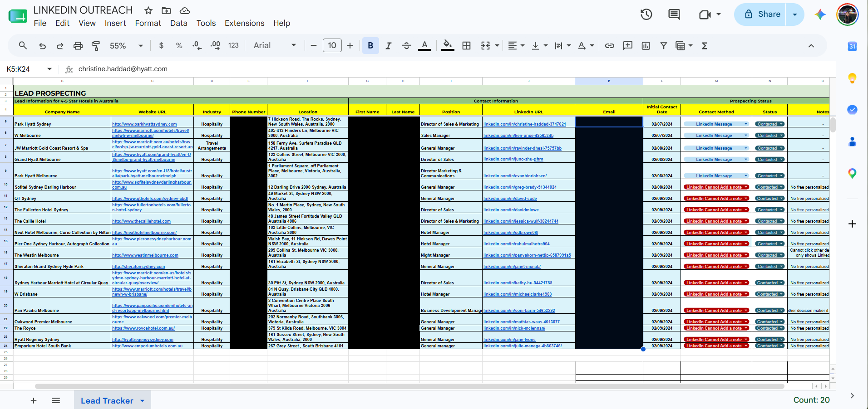
Task: Open Google Tasks side panel
Action: pos(852,110)
